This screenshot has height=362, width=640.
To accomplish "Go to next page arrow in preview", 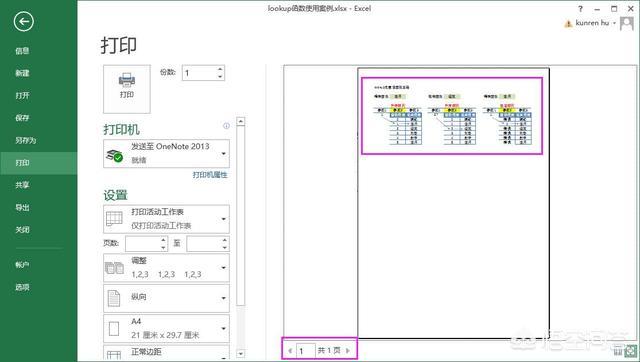I will coord(348,350).
